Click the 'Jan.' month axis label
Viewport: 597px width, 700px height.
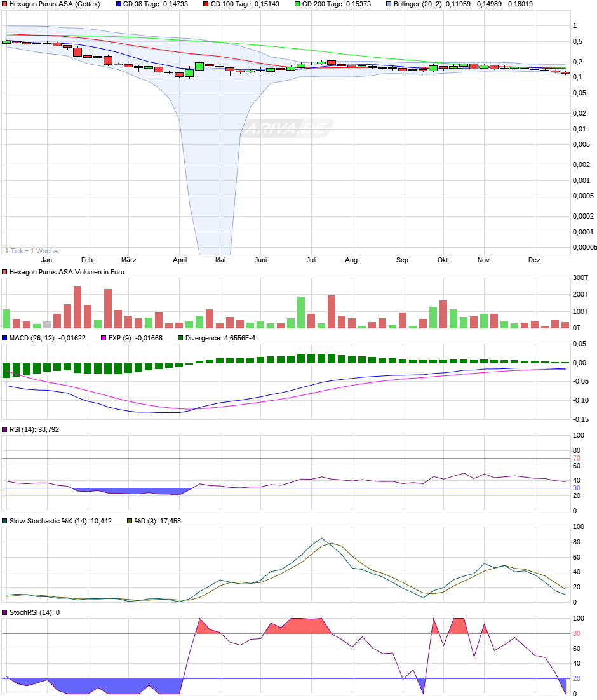coord(48,260)
